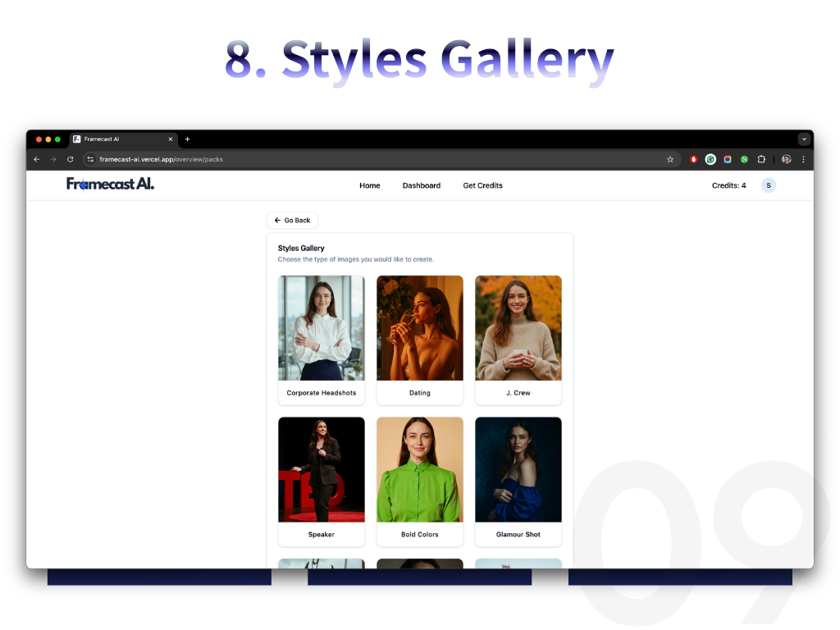This screenshot has width=840, height=630.
Task: Open the red browser extension icon
Action: 693,159
